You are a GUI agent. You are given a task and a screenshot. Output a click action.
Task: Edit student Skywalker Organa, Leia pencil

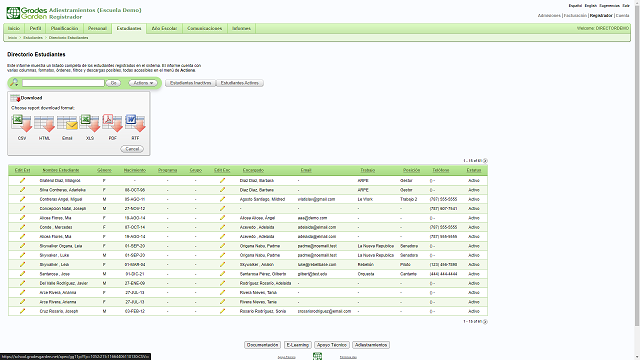(x=22, y=246)
